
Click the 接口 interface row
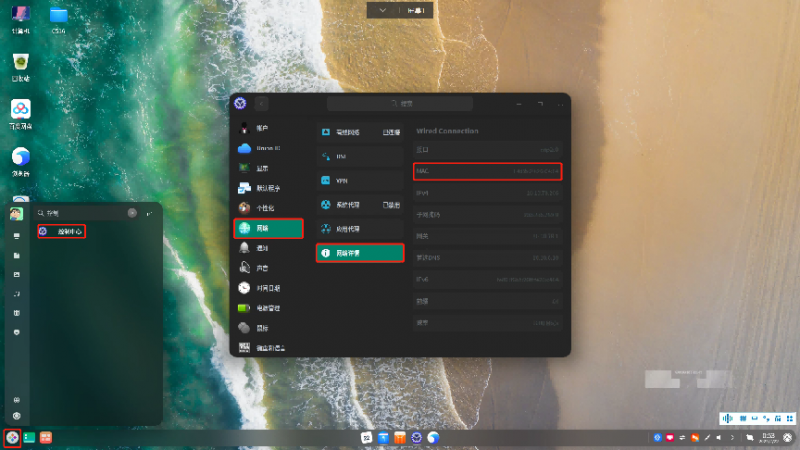point(488,150)
